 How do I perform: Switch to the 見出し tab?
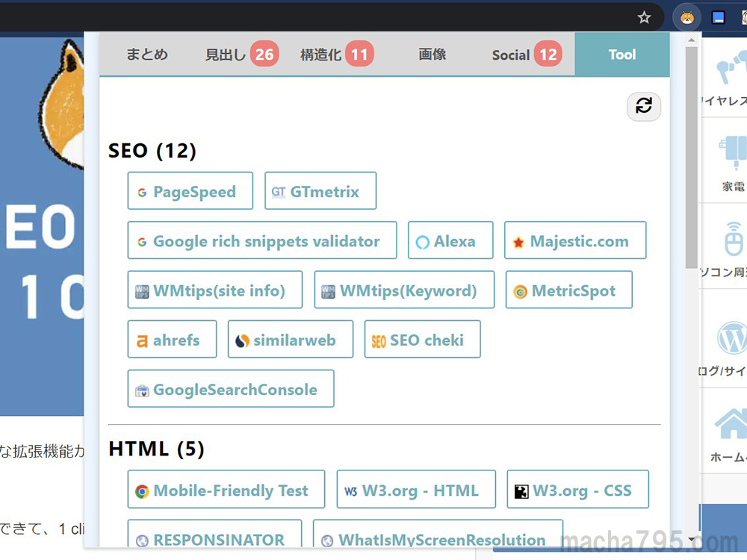click(x=241, y=55)
